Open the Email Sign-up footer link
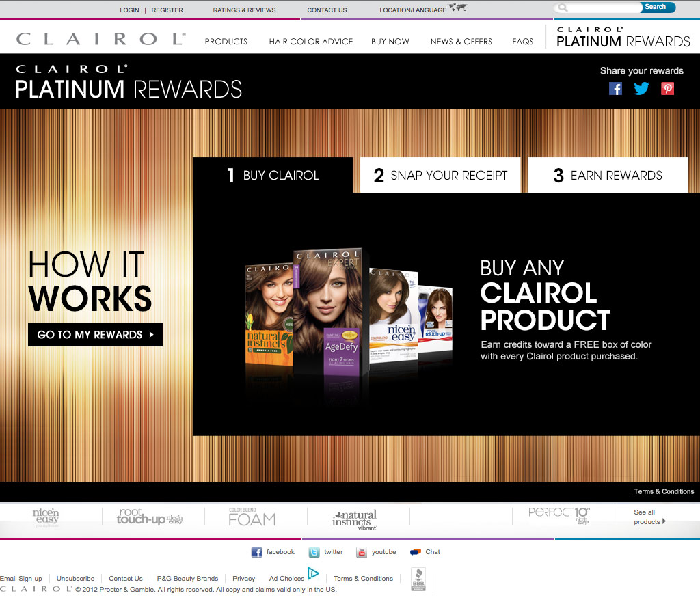700x602 pixels. click(x=21, y=578)
